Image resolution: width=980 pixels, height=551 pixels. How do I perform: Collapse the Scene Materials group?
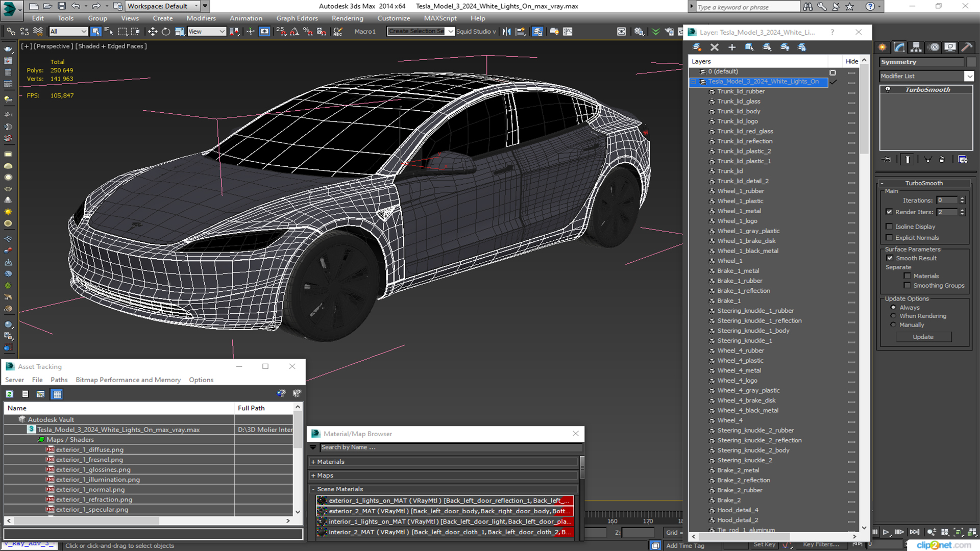[x=443, y=489]
